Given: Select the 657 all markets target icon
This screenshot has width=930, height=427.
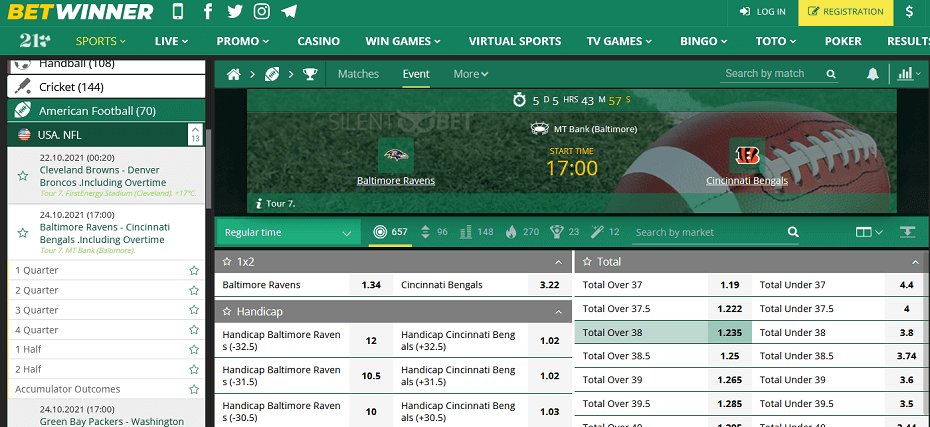Looking at the screenshot, I should (x=380, y=232).
